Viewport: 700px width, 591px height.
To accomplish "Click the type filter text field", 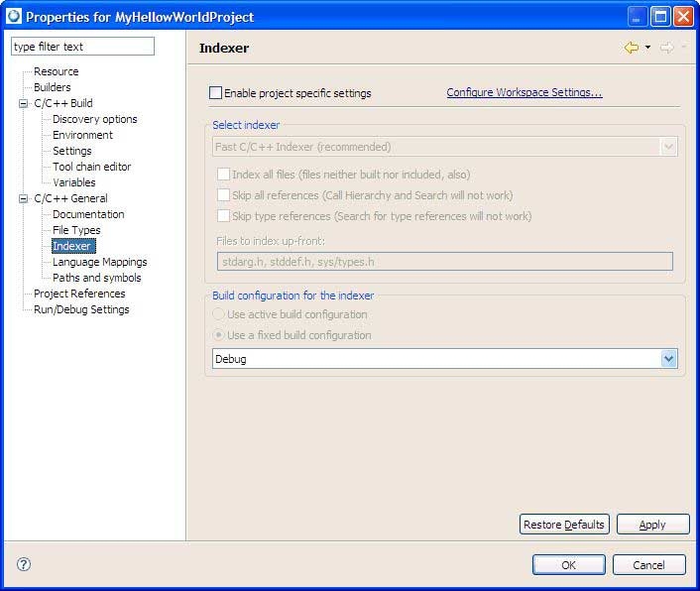I will 82,47.
